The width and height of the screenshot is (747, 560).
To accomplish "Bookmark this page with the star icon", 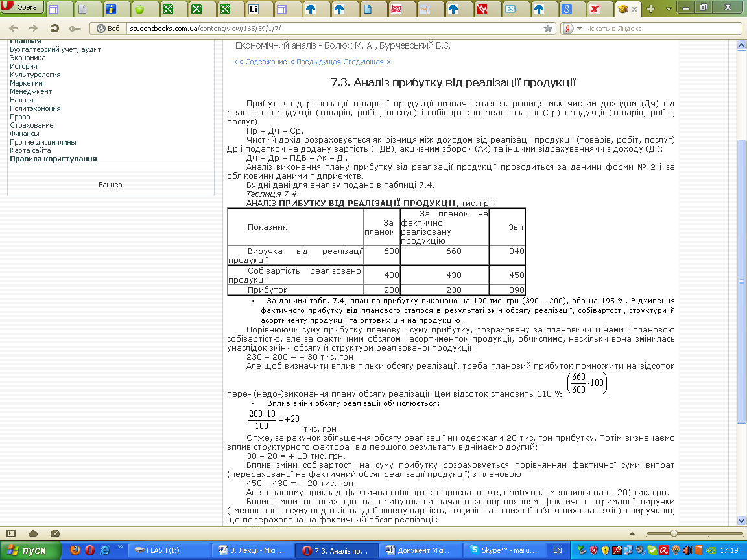I will tap(549, 29).
